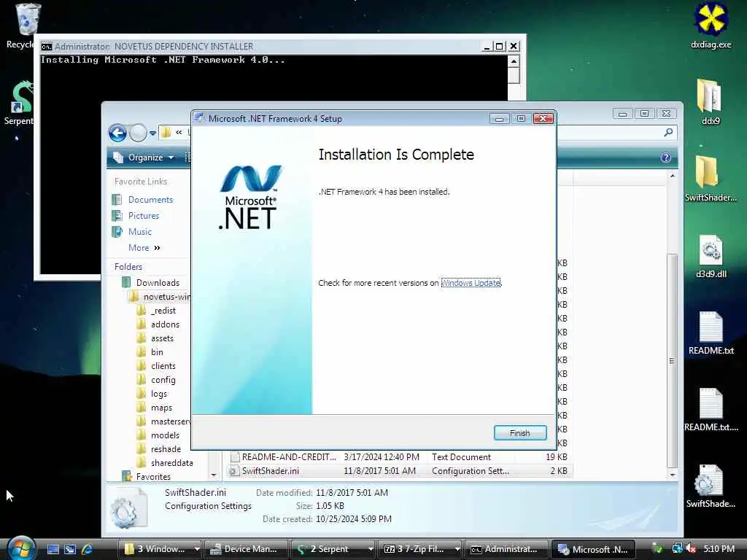Select the _redist folder in tree
Viewport: 747px width, 560px height.
tap(156, 311)
